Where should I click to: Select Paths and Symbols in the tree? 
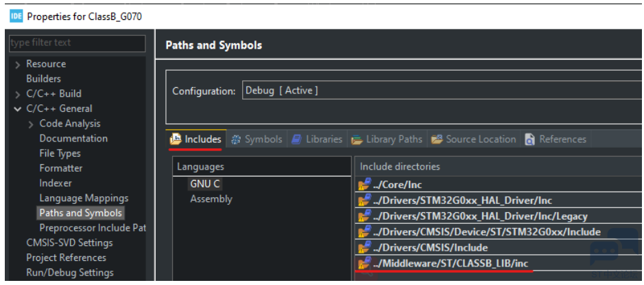80,213
